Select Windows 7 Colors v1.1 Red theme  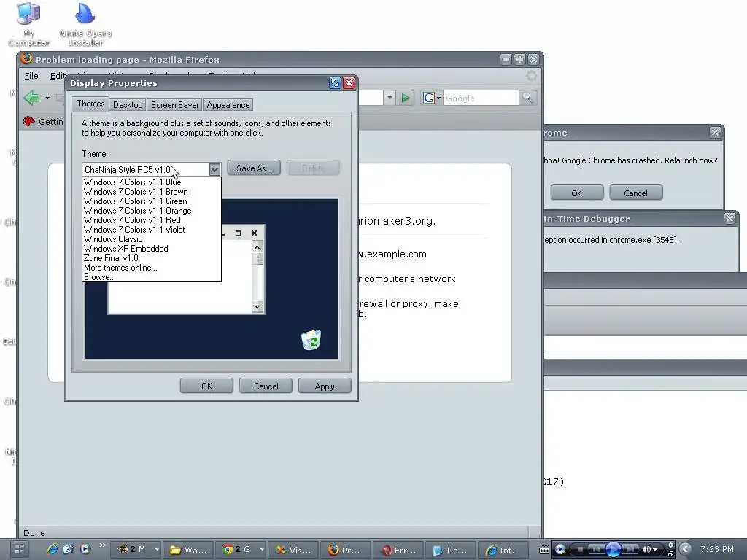tap(152, 220)
